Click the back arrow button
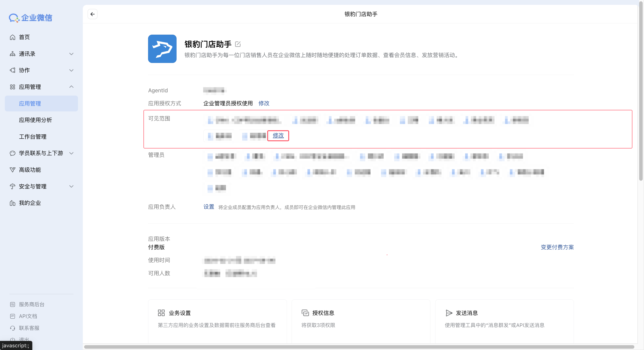 click(x=92, y=14)
